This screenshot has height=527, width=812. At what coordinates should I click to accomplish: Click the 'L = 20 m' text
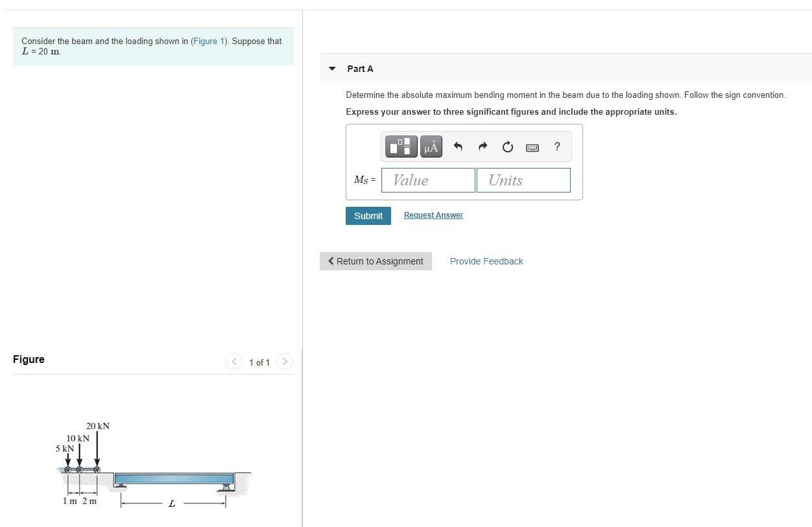pyautogui.click(x=41, y=51)
